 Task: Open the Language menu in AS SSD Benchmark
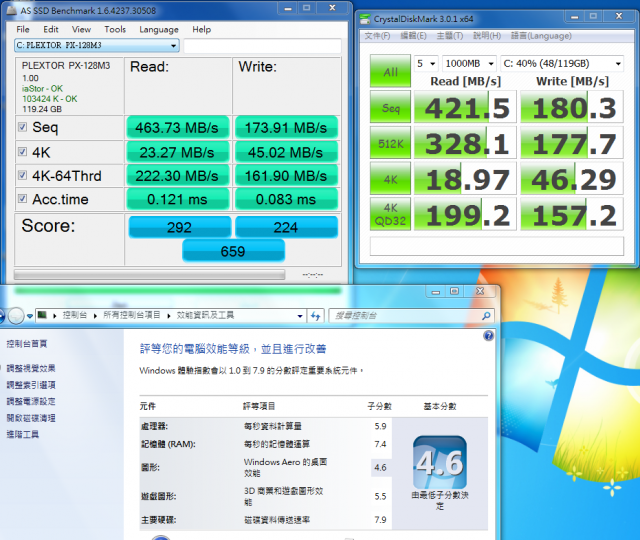pyautogui.click(x=159, y=29)
